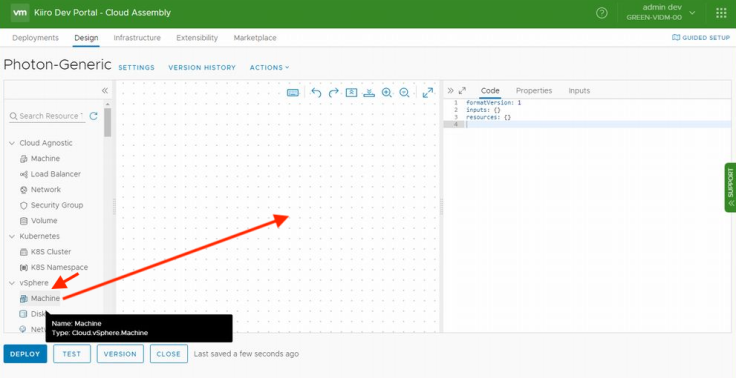Click the VMware vm logo
The width and height of the screenshot is (736, 378).
point(20,13)
